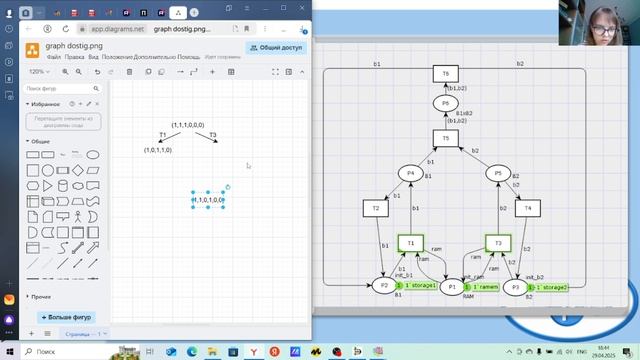Select transition T1 in the Petri net window
Viewport: 640px width, 360px height.
[x=411, y=243]
